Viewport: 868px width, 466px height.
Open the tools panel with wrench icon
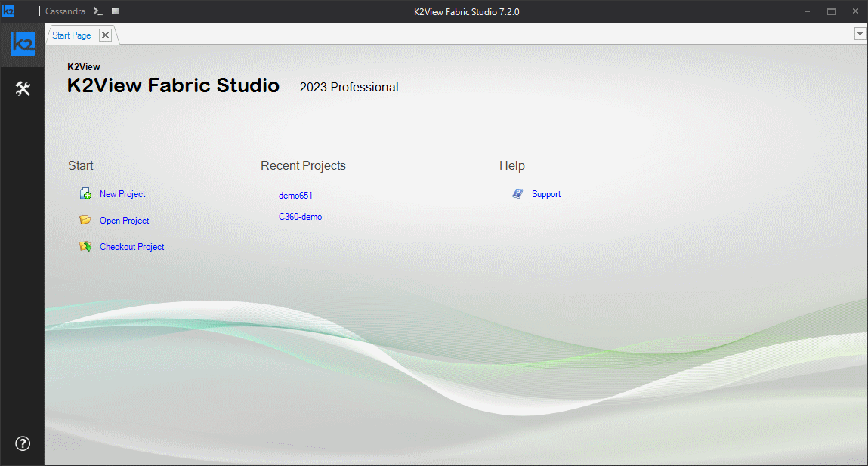pyautogui.click(x=23, y=89)
